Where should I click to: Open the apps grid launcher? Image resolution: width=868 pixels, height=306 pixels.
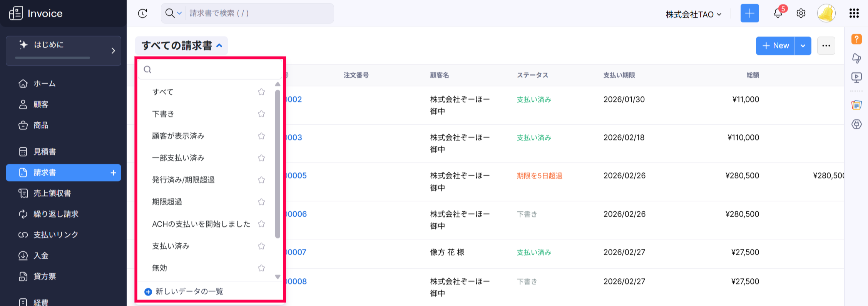[854, 13]
